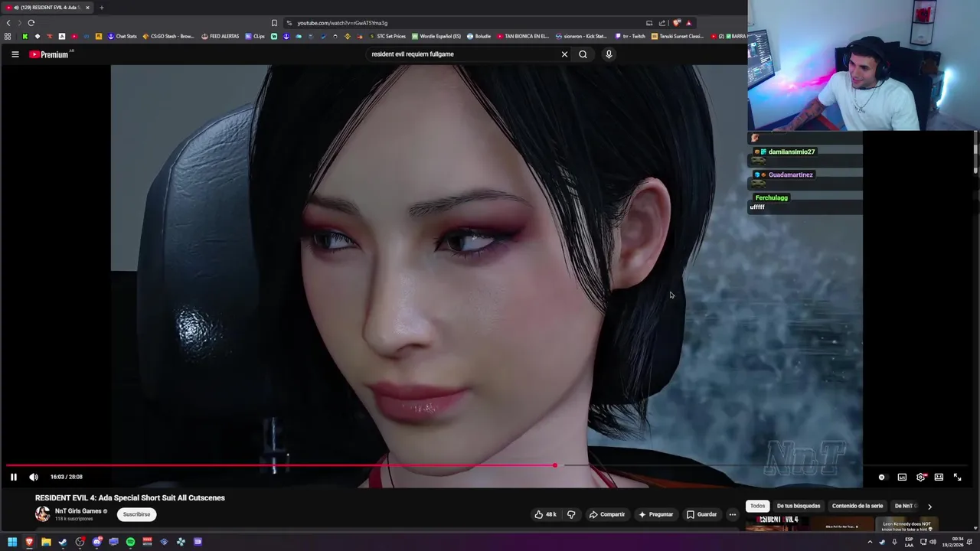Screen dimensions: 980x551
Task: Save video using Guardar button
Action: (702, 514)
